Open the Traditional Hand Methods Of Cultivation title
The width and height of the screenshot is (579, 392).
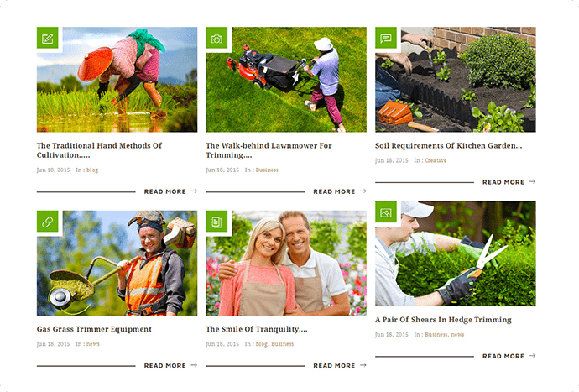point(99,150)
